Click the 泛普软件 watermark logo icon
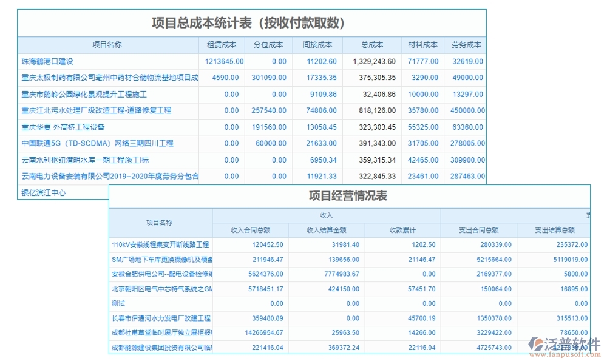The width and height of the screenshot is (607, 364). pos(538,341)
